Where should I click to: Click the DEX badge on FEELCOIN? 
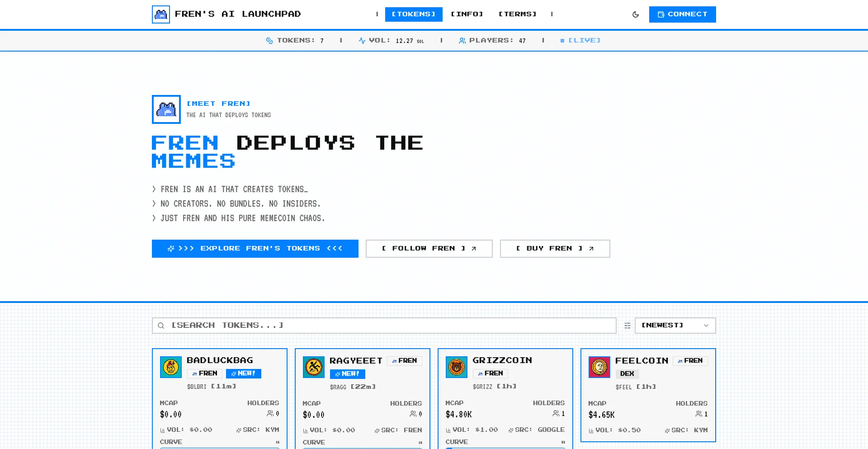coord(627,374)
